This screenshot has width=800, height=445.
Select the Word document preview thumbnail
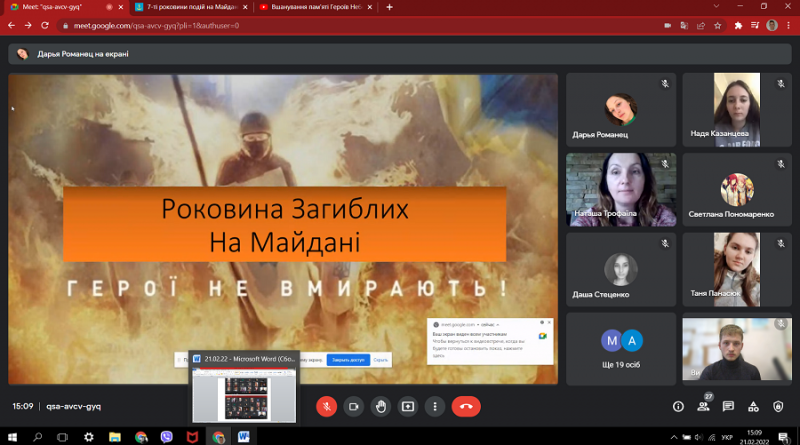coord(244,395)
